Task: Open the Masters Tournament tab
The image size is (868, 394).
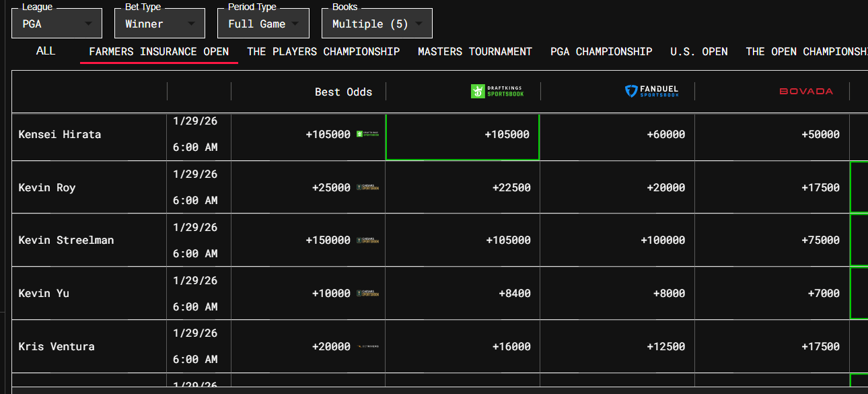Action: (475, 52)
